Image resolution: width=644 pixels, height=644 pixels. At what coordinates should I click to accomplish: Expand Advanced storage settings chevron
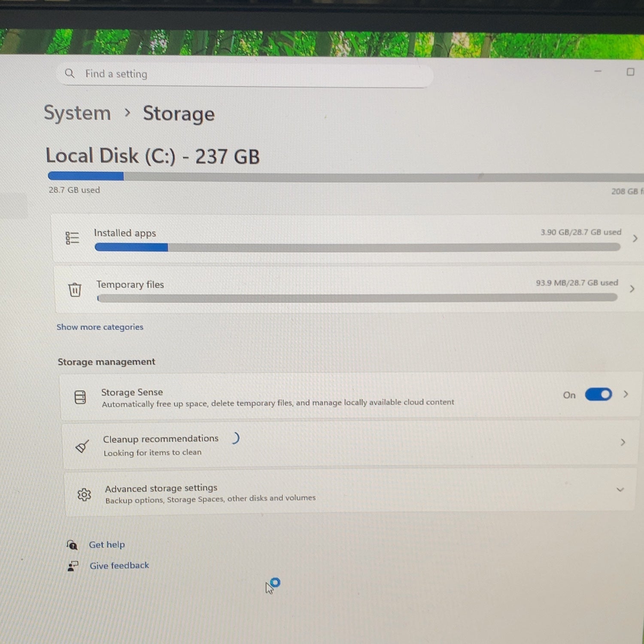pyautogui.click(x=620, y=489)
